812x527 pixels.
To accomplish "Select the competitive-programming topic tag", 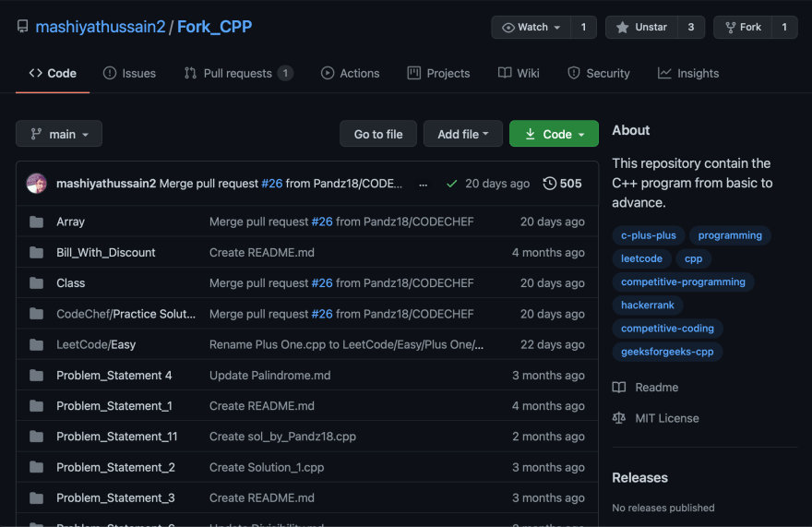I will point(683,281).
